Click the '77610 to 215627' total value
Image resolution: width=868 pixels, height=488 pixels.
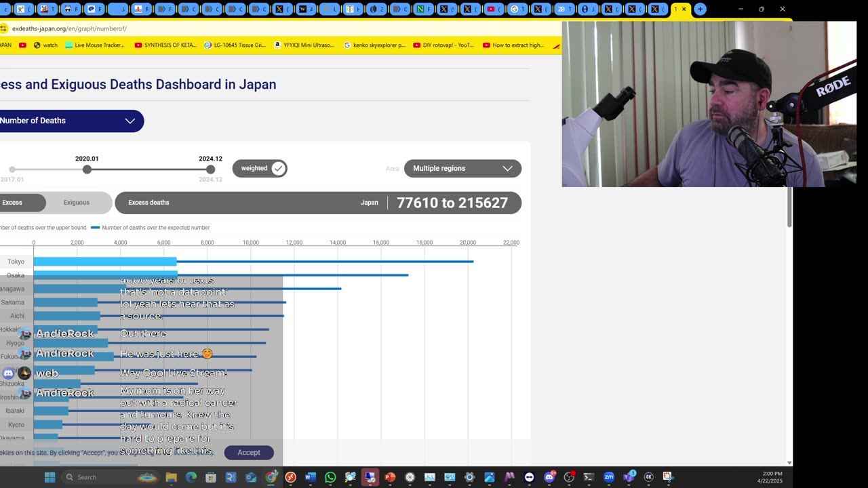coord(452,203)
